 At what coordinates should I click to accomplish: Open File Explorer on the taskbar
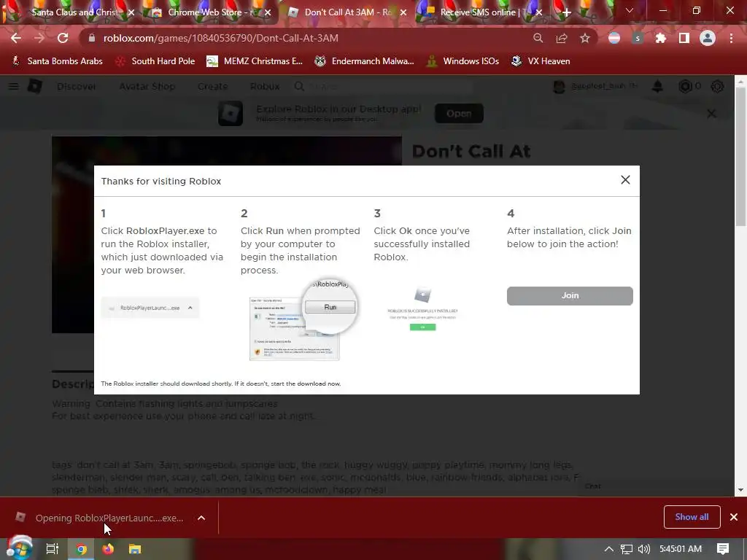click(x=135, y=549)
